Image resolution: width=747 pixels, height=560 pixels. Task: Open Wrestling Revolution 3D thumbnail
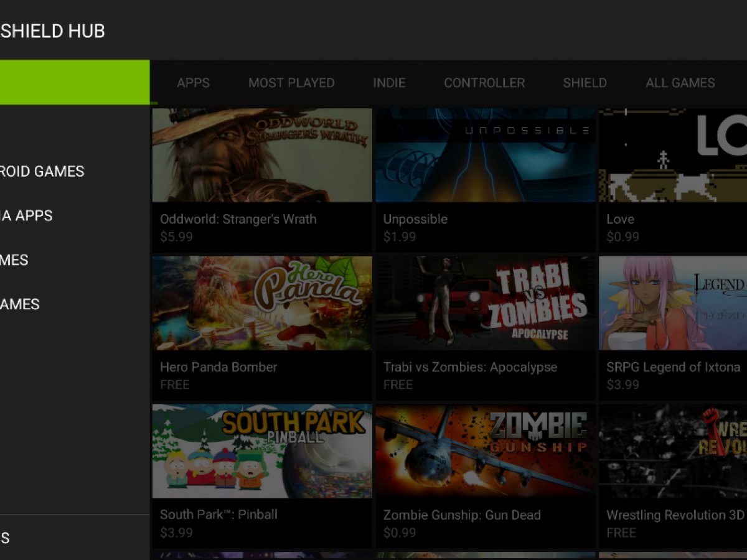[x=672, y=451]
